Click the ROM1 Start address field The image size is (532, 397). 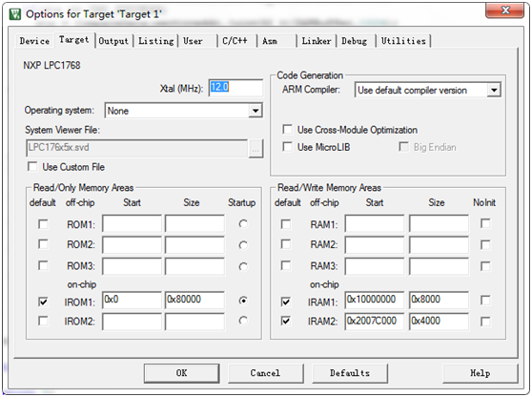pos(132,223)
